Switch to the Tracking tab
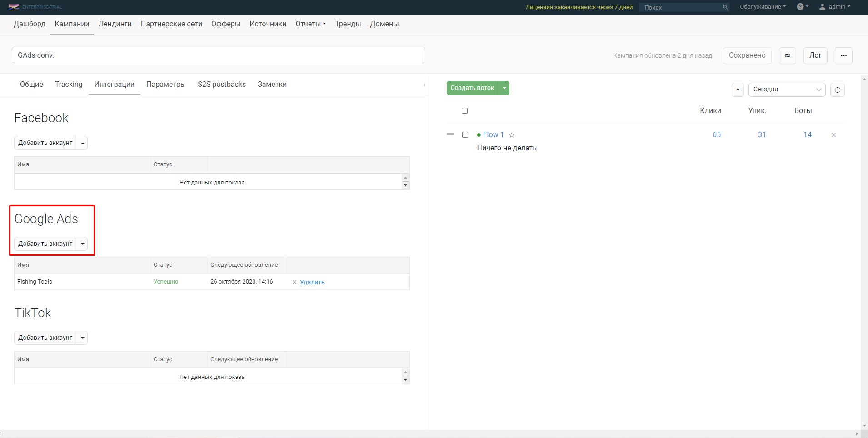 point(69,85)
